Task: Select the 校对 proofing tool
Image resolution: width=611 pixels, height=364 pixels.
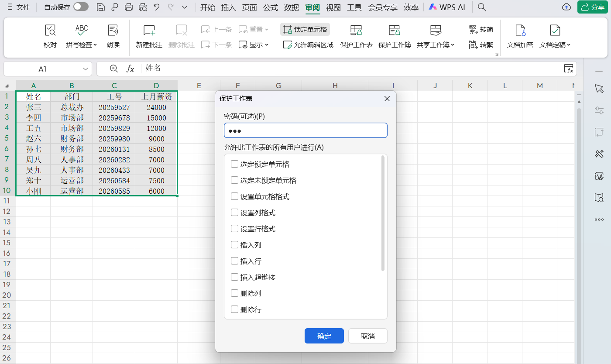Action: point(50,36)
